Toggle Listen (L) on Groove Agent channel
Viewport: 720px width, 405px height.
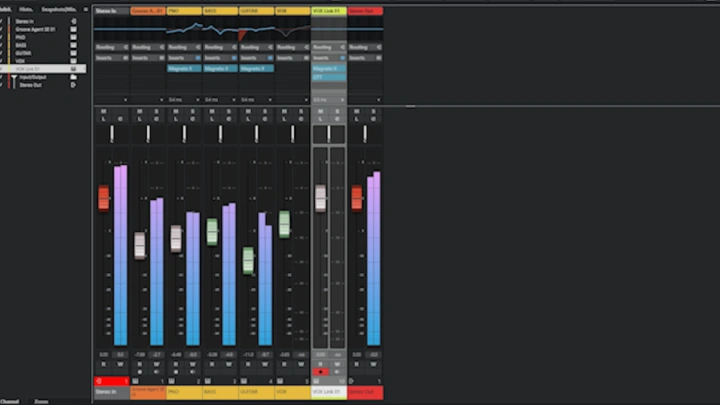coord(140,119)
